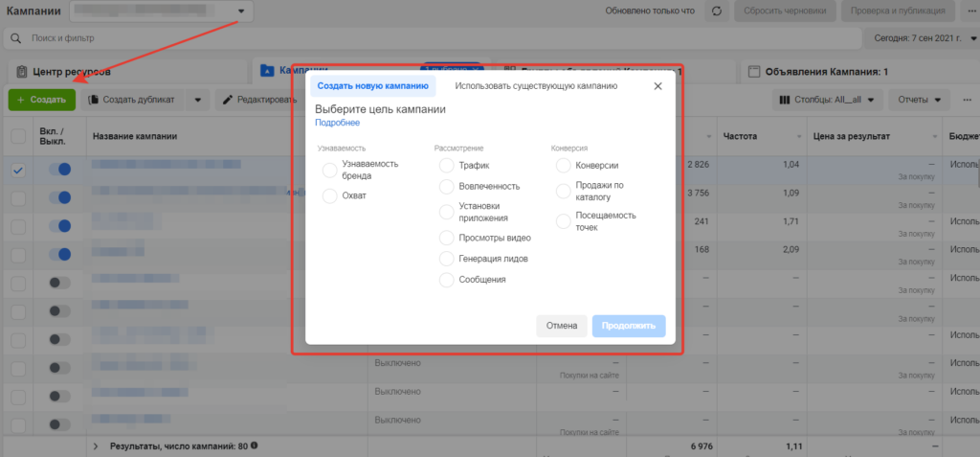Select the Охват radio option

point(330,196)
